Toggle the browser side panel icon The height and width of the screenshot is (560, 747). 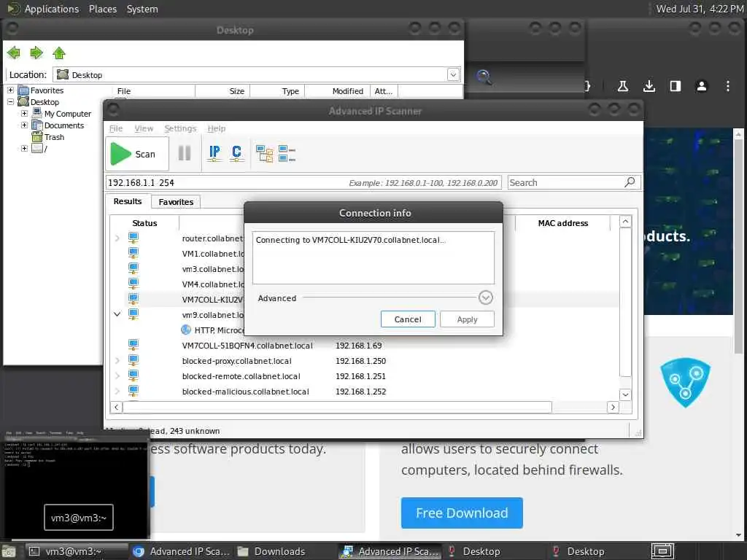(675, 86)
